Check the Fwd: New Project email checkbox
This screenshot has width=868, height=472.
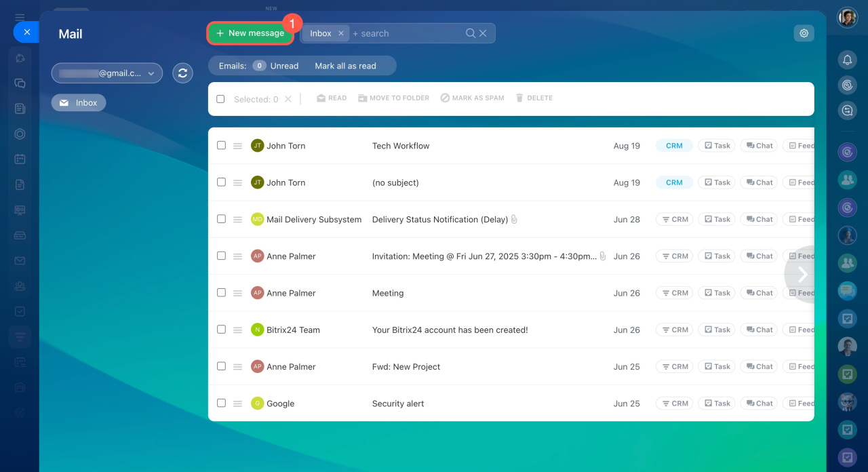click(221, 366)
